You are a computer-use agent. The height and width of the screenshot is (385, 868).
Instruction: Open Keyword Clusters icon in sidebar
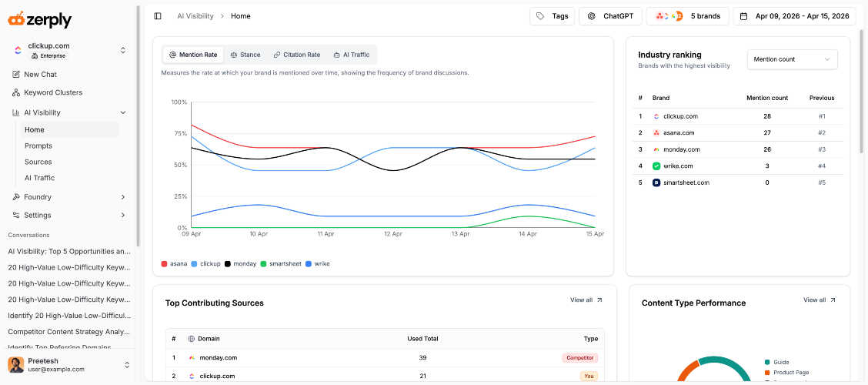[16, 92]
